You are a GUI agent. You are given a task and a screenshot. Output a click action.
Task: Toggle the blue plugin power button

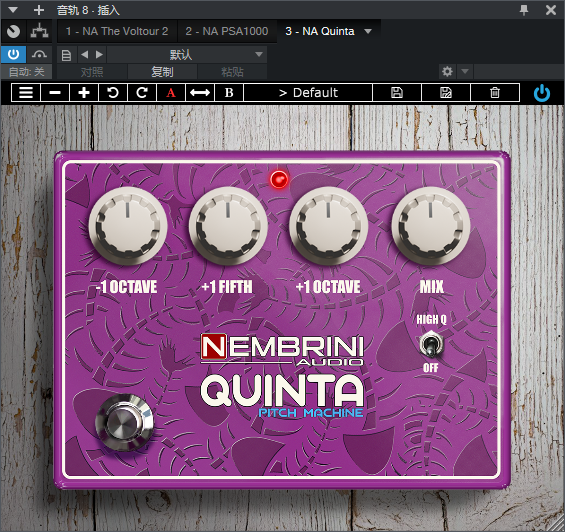542,93
